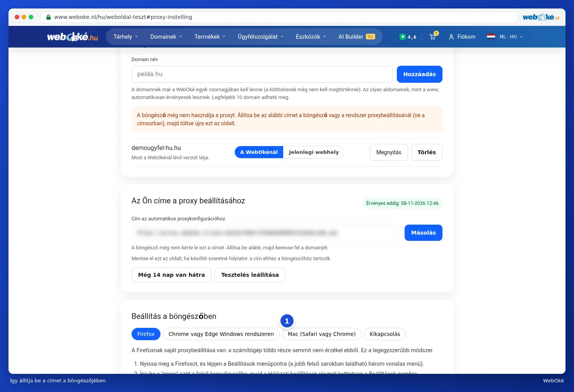Image resolution: width=574 pixels, height=392 pixels.
Task: Click Még 14 nap van hátra
Action: [171, 275]
